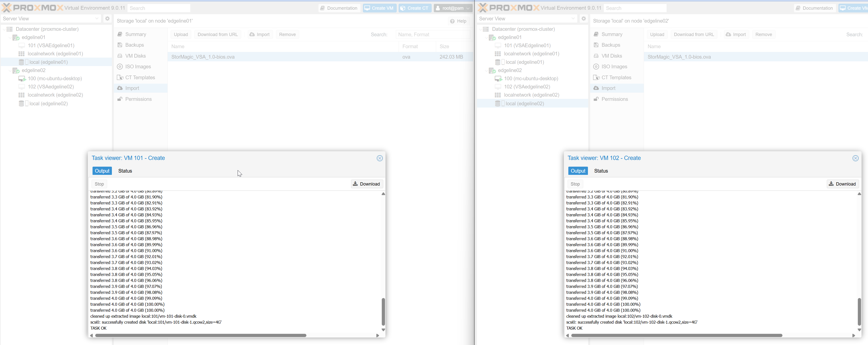
Task: Switch to Status tab in VM 101 viewer
Action: click(125, 171)
